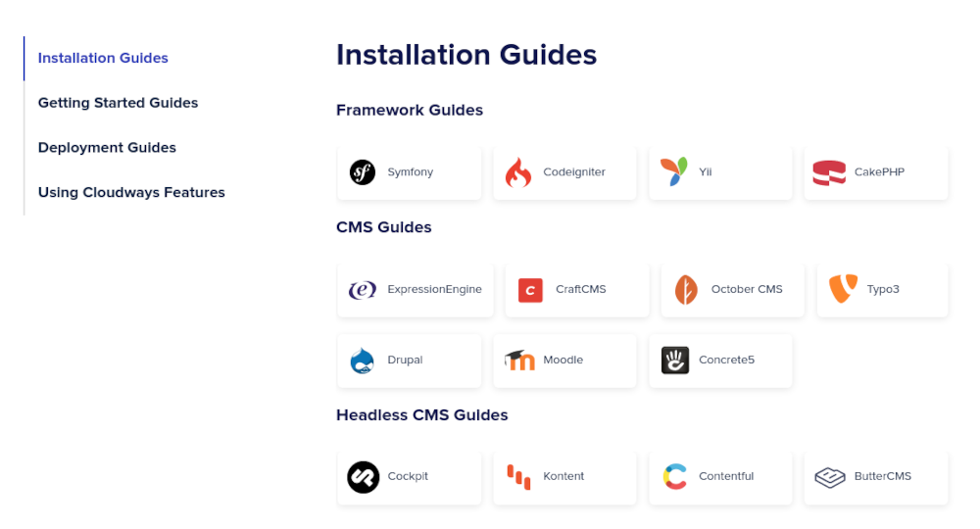This screenshot has height=529, width=980.
Task: Open Installation Guides in the sidebar
Action: (x=103, y=58)
